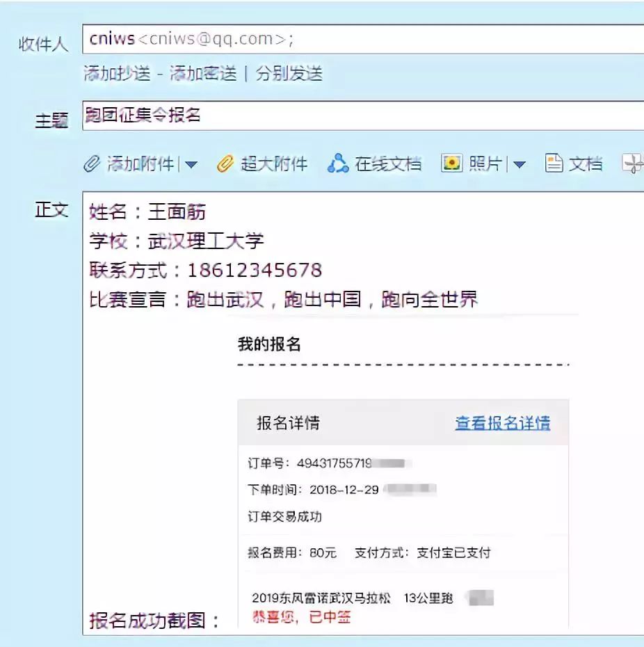Click 添加密送 link

[x=203, y=74]
